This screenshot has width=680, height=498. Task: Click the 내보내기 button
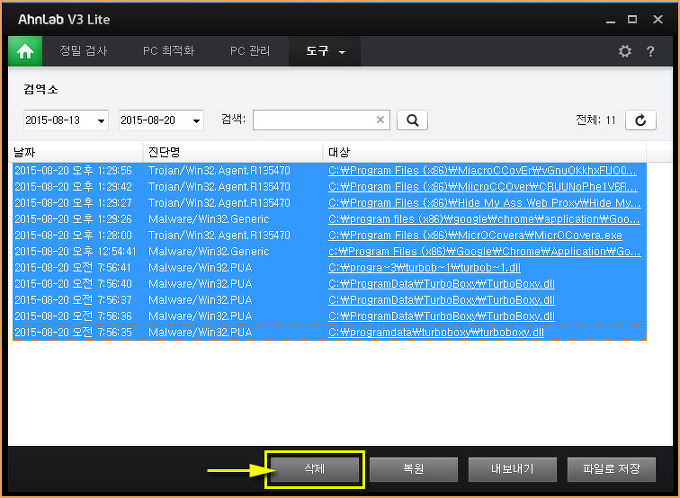(x=513, y=469)
